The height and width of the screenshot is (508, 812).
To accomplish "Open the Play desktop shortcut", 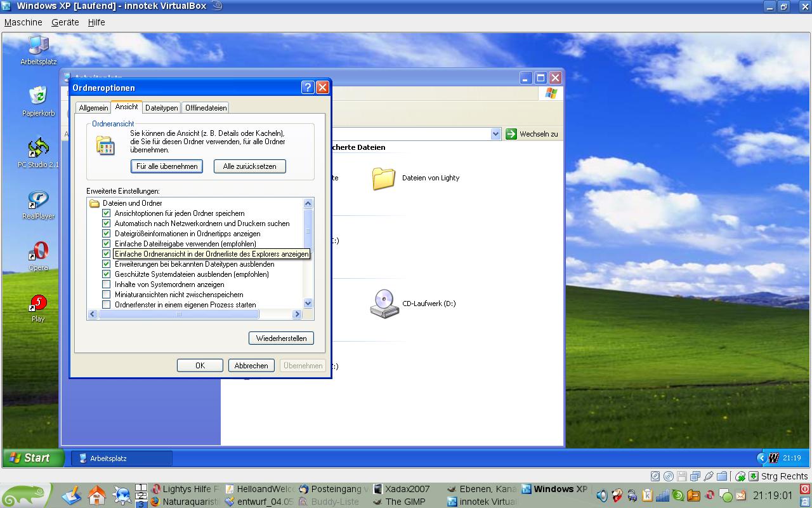I will click(x=38, y=304).
